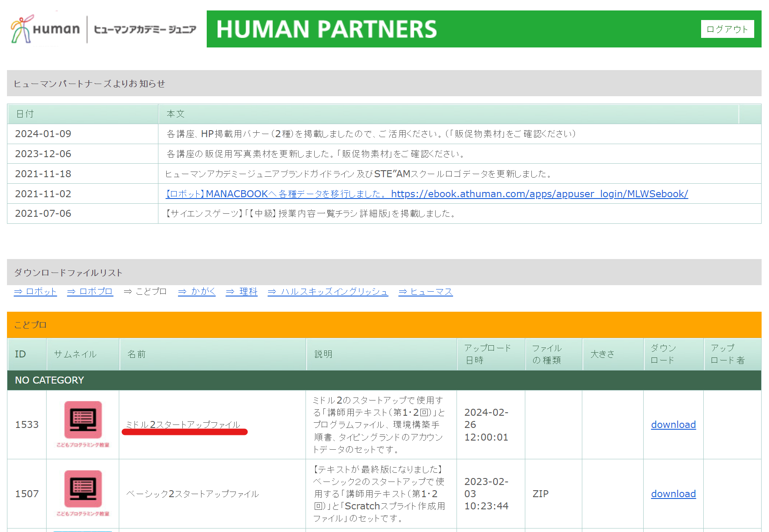The image size is (769, 532).
Task: Click the ミドル2スタートアップファイル name
Action: pos(183,424)
